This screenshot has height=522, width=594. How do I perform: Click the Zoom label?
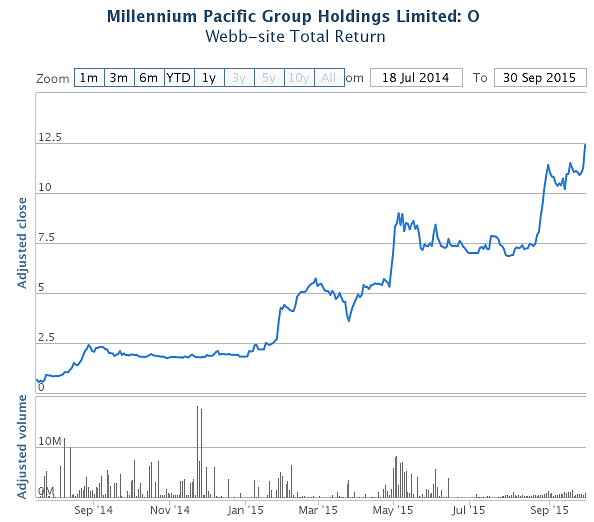point(53,79)
